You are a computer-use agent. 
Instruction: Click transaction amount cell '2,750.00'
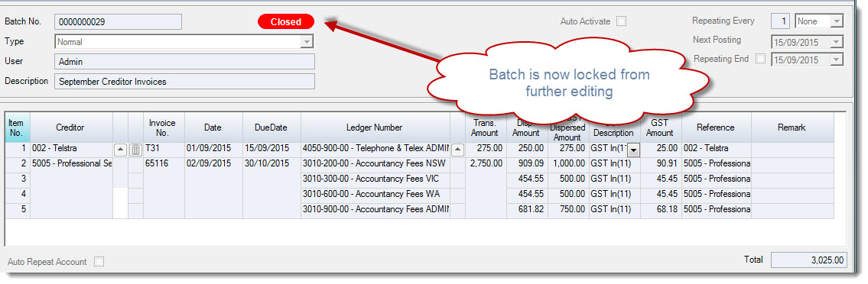486,164
